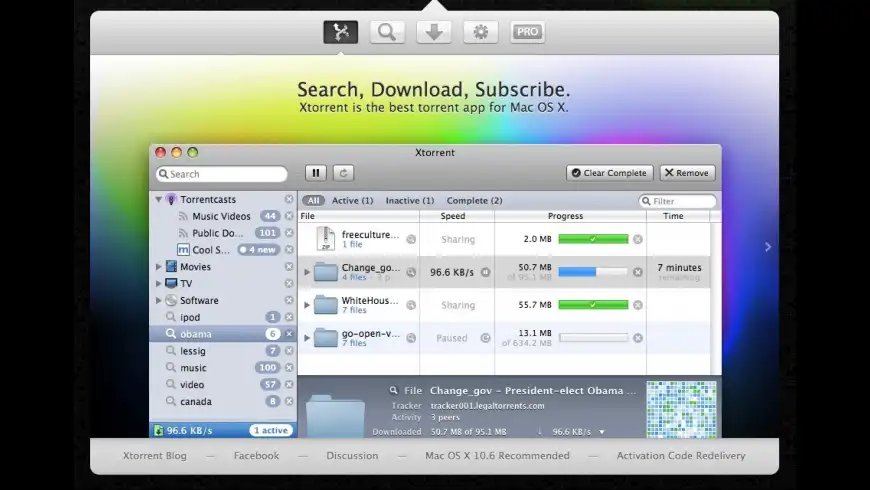The height and width of the screenshot is (490, 870).
Task: Expand the go-open-v torrent row
Action: pyautogui.click(x=307, y=337)
